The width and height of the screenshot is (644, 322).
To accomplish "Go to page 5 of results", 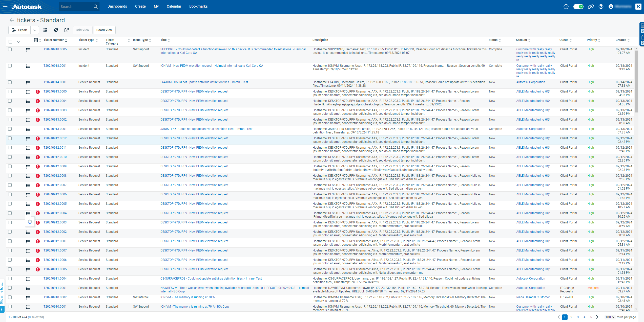I will click(591, 317).
